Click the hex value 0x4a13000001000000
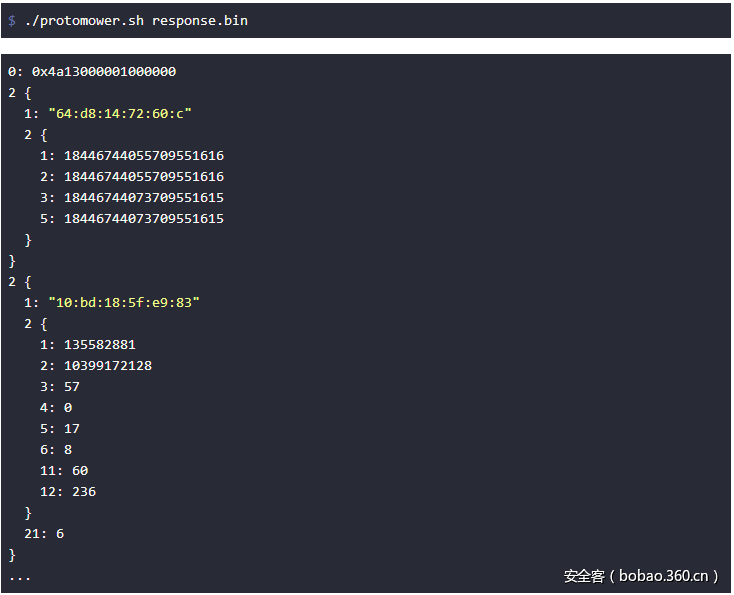 [x=104, y=72]
